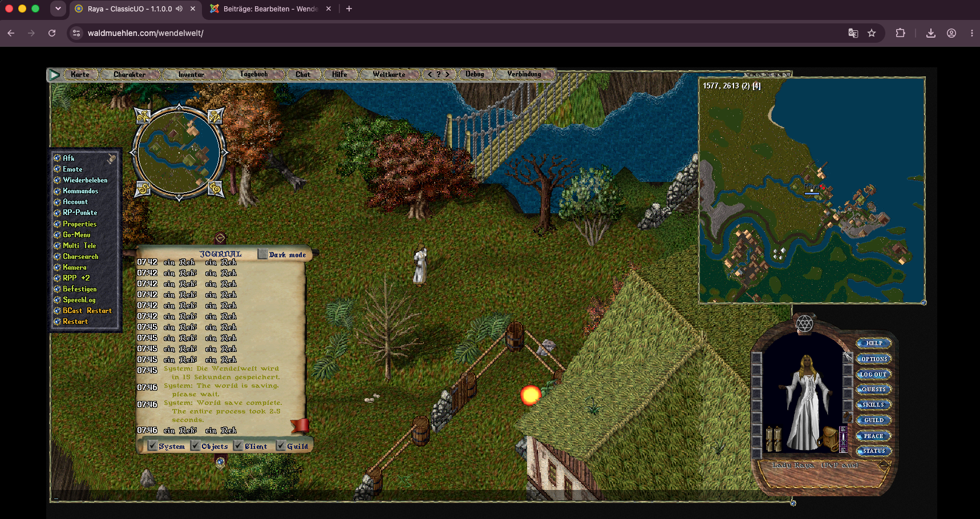Click the right arrow beside the question mark
The height and width of the screenshot is (519, 980).
point(447,75)
